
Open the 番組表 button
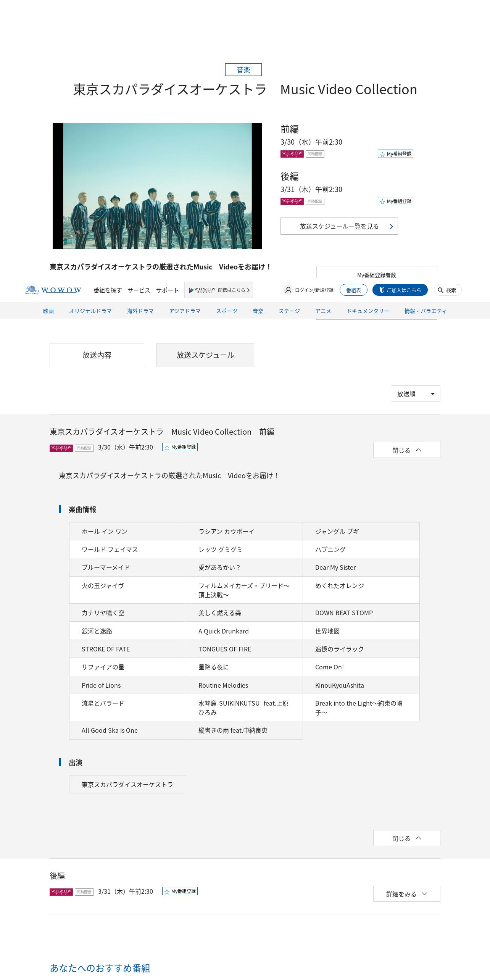[x=353, y=290]
